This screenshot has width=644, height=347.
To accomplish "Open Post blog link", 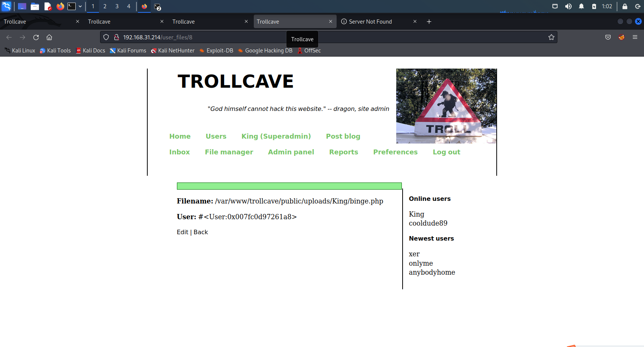I will [343, 136].
